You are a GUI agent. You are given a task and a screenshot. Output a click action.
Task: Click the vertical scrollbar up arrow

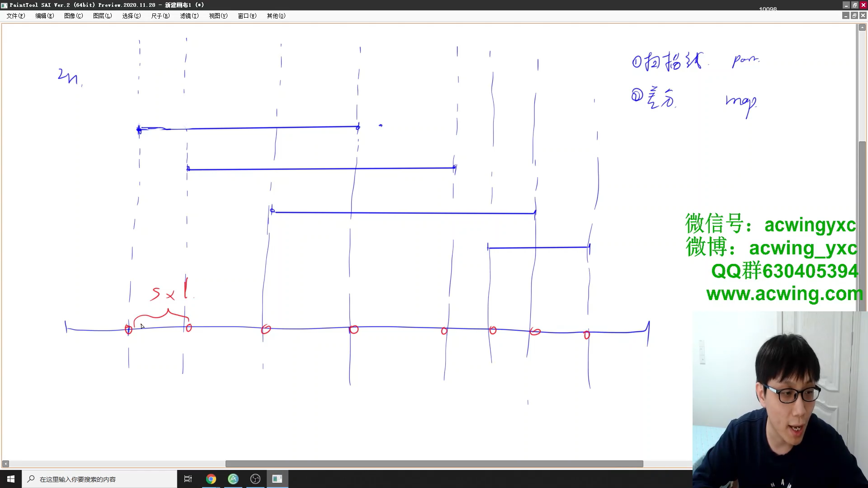(x=862, y=28)
